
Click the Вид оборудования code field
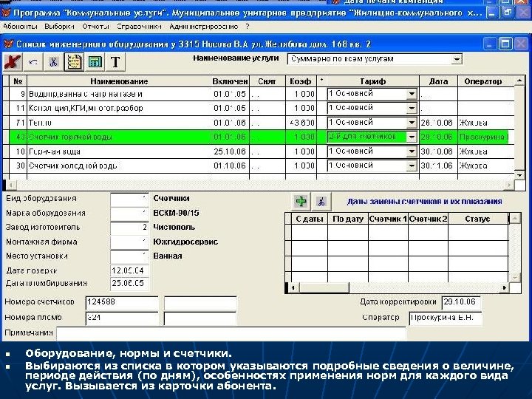click(129, 199)
